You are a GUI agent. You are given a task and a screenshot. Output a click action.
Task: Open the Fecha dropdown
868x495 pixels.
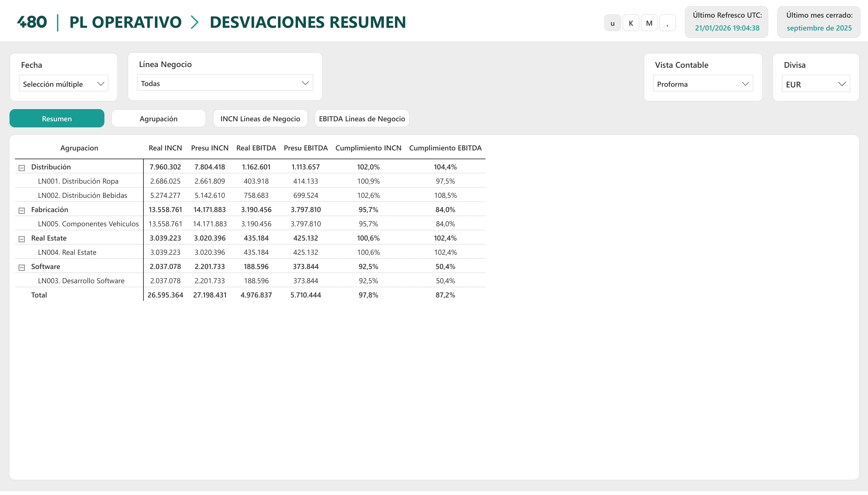[x=64, y=84]
